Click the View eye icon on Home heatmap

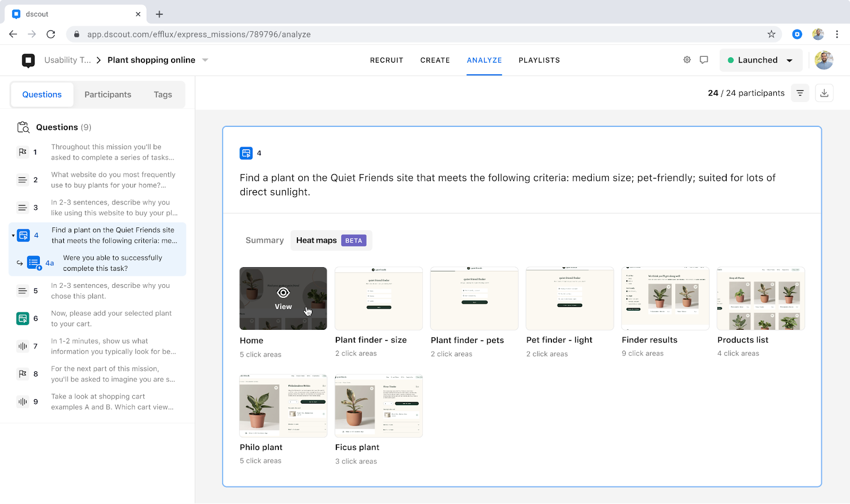tap(283, 293)
